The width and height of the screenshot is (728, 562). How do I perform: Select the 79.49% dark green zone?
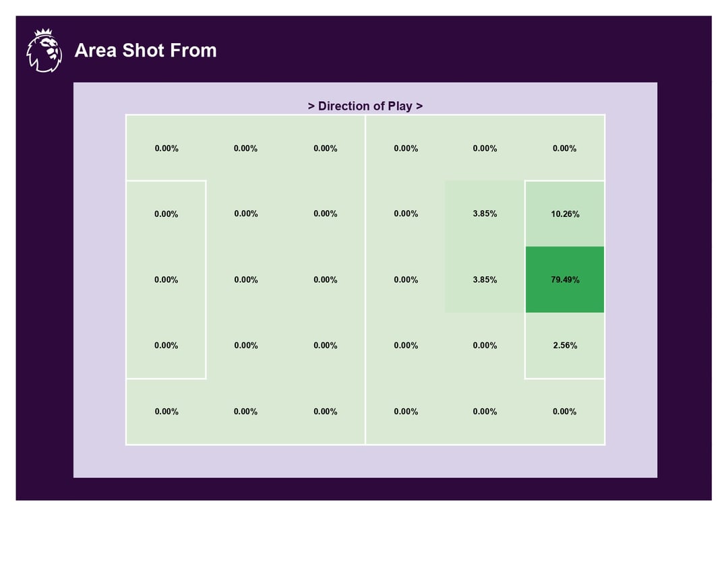(x=565, y=280)
